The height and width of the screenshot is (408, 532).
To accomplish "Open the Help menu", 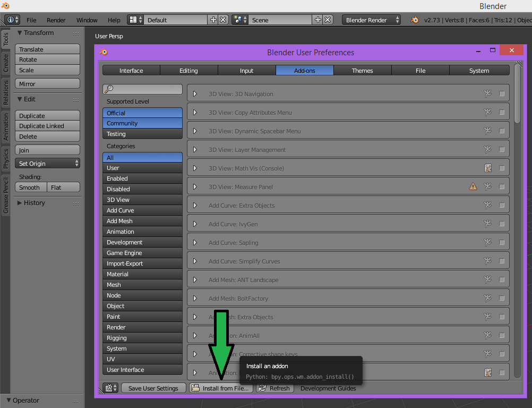I will click(x=114, y=20).
